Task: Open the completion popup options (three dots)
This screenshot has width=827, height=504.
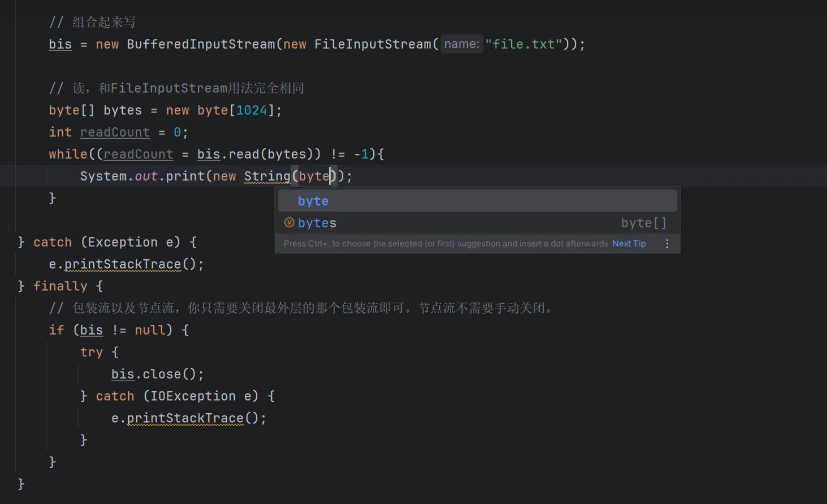Action: (x=667, y=243)
